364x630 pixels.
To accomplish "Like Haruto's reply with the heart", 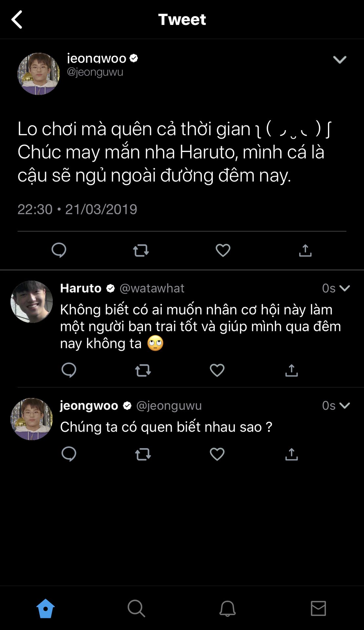I will tap(217, 370).
